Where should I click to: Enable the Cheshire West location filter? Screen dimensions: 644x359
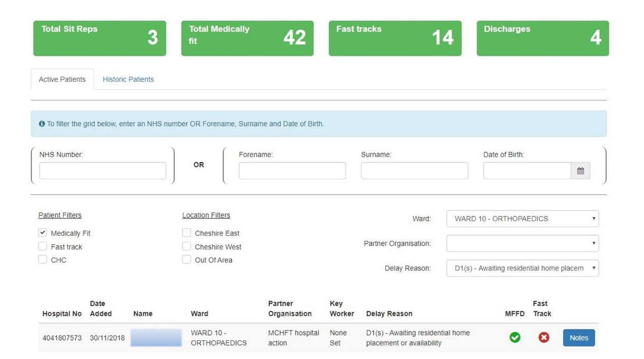[186, 246]
